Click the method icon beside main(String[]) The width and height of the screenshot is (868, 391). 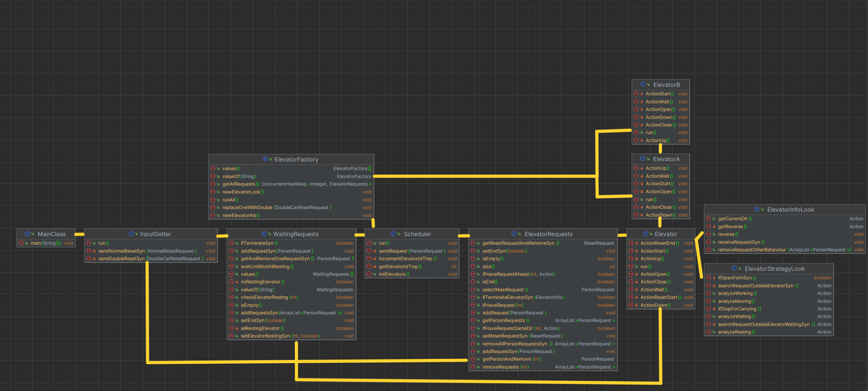(x=21, y=243)
